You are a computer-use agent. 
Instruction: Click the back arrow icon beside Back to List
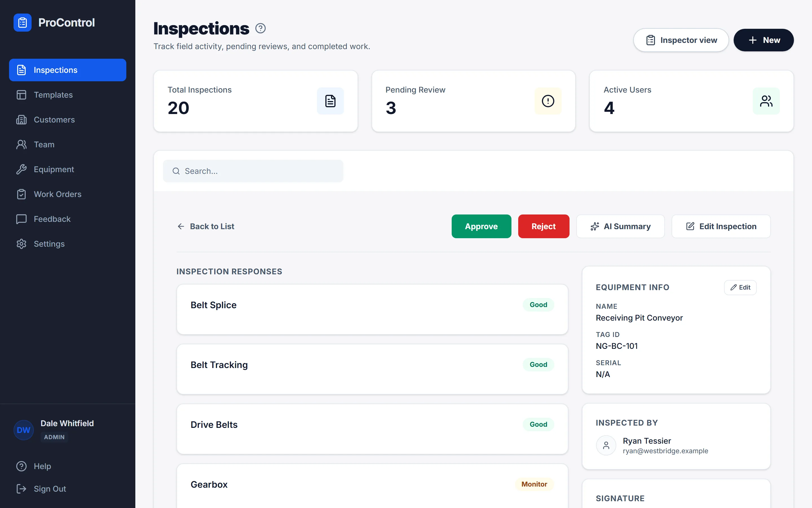(181, 226)
